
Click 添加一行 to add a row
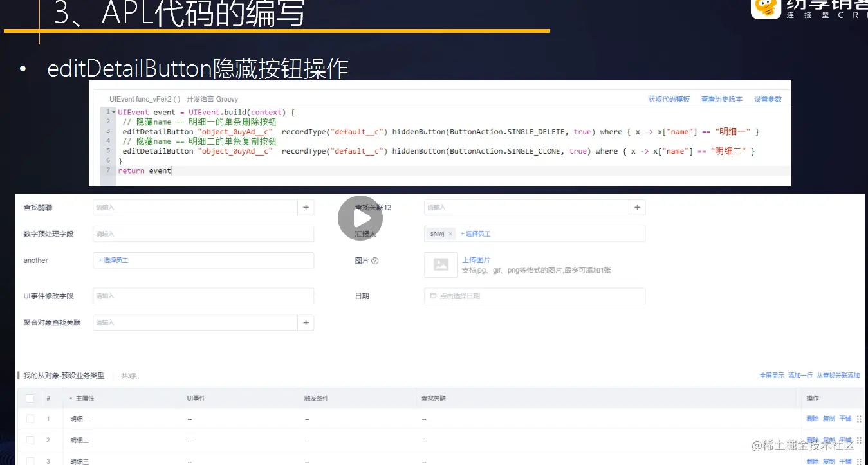pos(800,376)
